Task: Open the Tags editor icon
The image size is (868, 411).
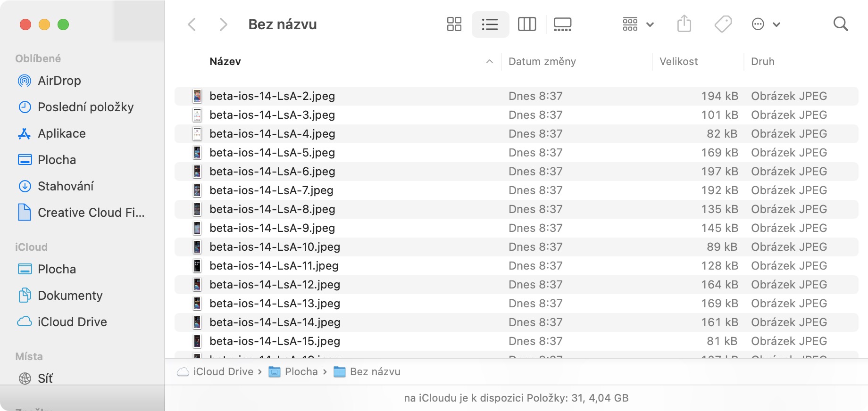Action: pyautogui.click(x=723, y=24)
